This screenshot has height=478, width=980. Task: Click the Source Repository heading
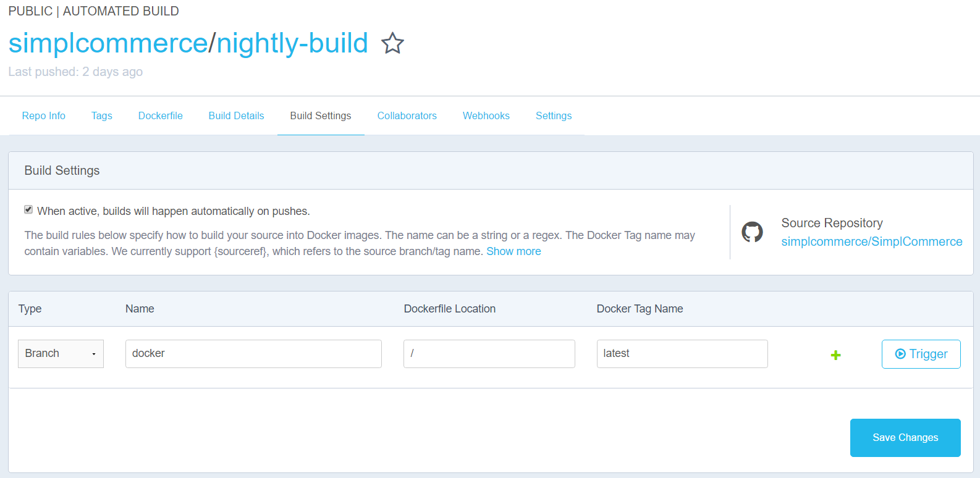coord(832,223)
